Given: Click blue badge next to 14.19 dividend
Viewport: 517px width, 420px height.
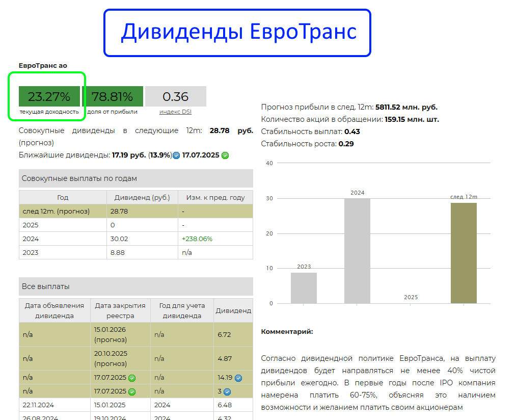Looking at the screenshot, I should click(x=238, y=378).
